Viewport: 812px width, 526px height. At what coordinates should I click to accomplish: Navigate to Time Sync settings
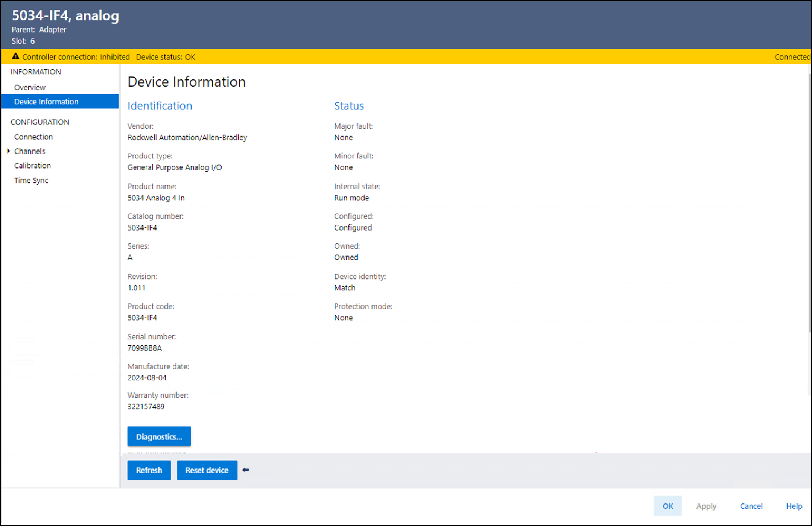pos(31,180)
